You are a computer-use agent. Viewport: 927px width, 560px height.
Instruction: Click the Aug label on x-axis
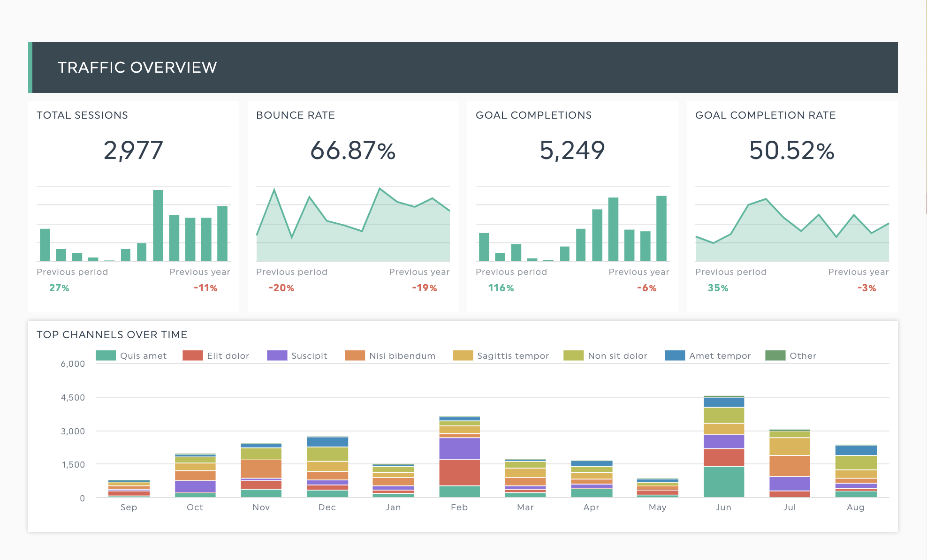[855, 507]
